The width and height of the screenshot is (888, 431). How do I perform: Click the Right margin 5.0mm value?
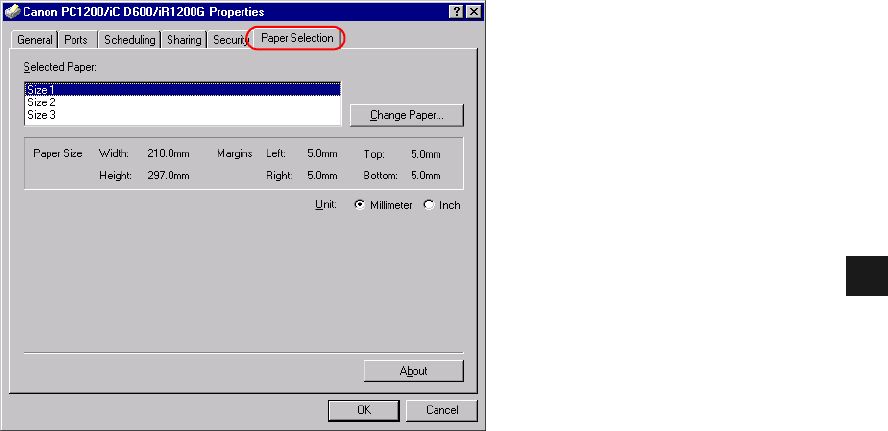point(322,176)
